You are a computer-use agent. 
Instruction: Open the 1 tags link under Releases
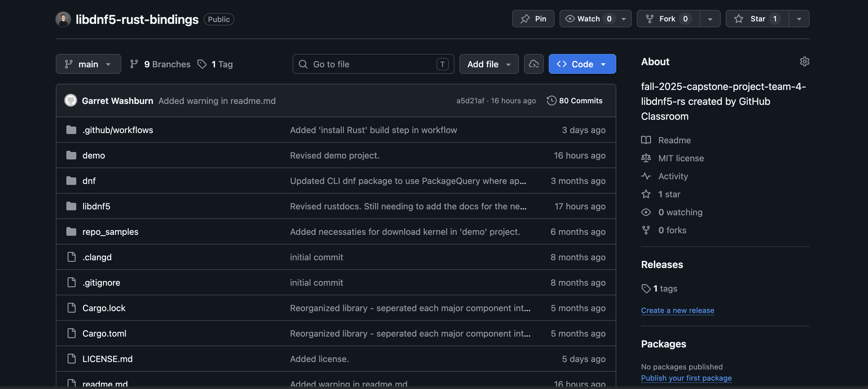pos(659,288)
